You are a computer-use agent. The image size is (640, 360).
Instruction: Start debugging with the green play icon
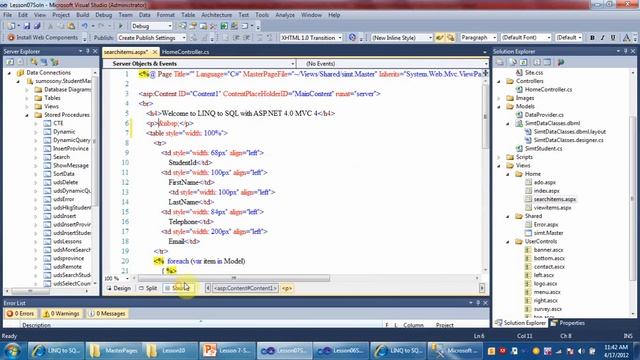tap(120, 26)
